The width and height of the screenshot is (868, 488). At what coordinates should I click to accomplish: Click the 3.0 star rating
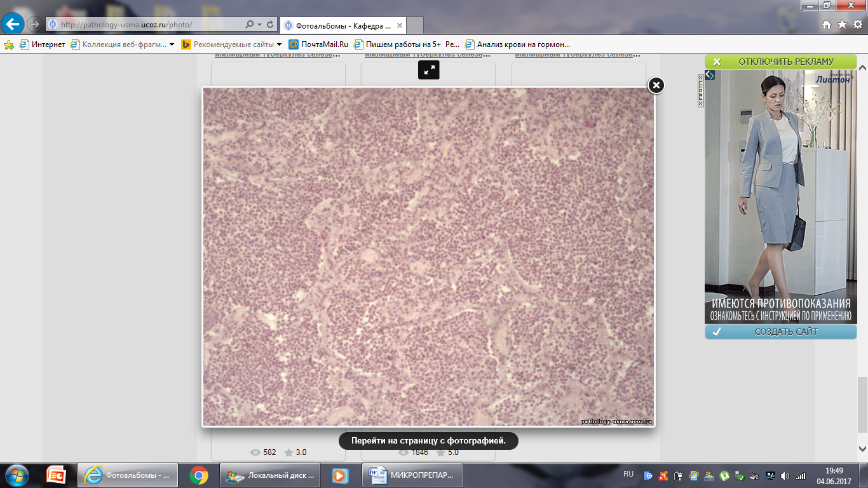(x=295, y=452)
